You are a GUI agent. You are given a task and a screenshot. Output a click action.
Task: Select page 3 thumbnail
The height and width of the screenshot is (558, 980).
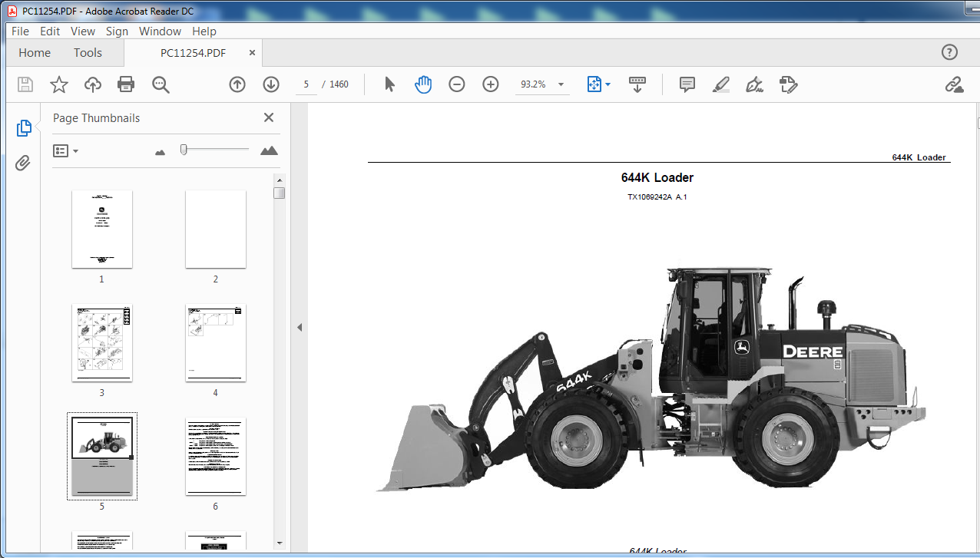tap(102, 343)
